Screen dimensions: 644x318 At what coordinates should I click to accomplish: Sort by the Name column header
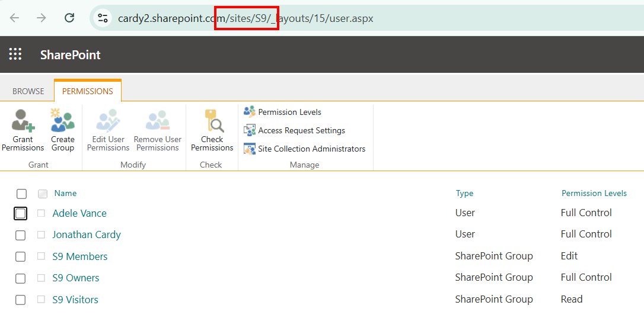point(65,193)
